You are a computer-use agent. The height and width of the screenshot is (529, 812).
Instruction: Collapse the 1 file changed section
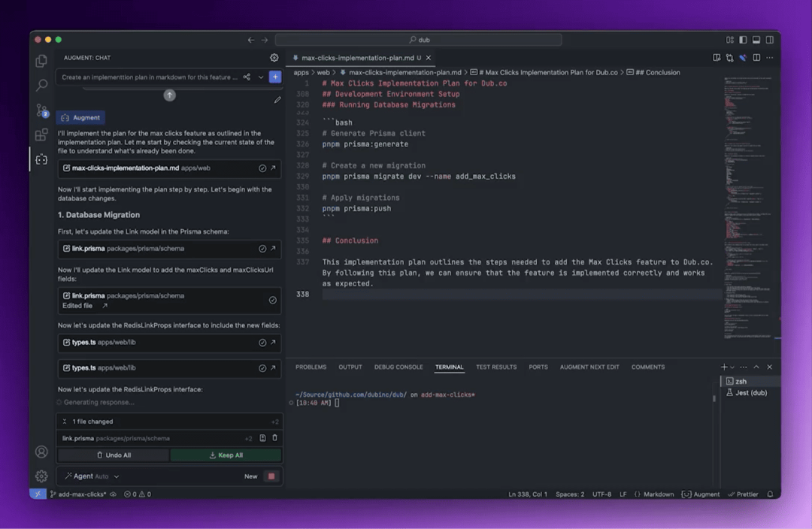point(65,422)
